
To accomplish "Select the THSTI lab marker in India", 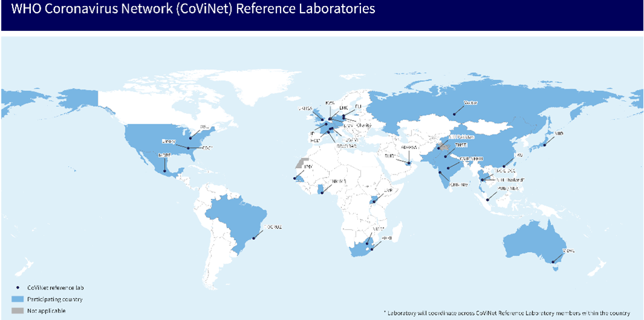I will point(445,156).
